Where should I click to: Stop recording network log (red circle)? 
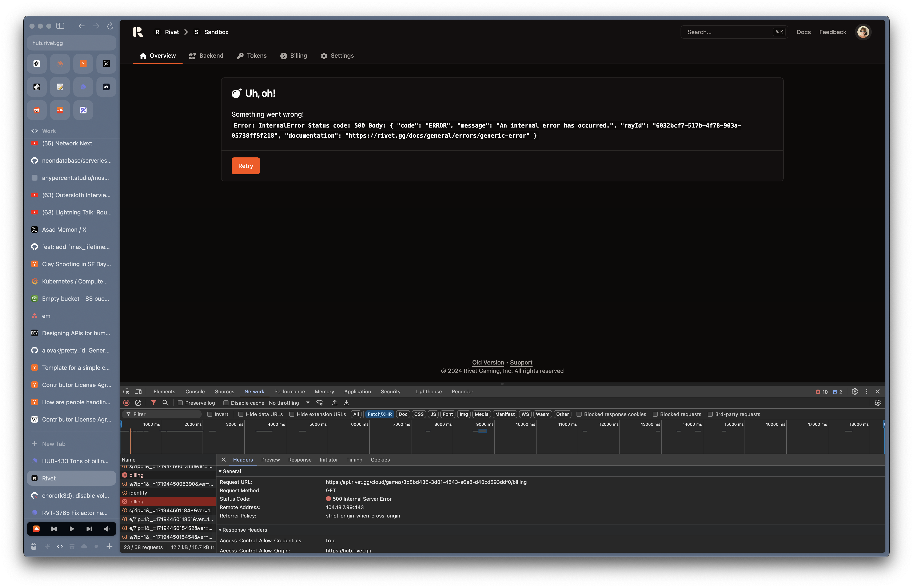click(x=127, y=403)
